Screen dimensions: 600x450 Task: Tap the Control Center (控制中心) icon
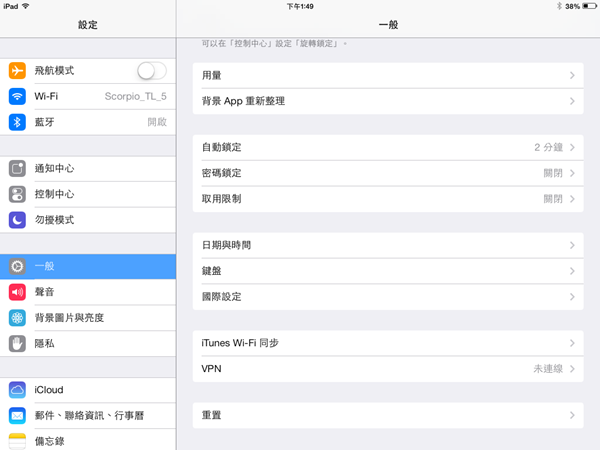click(x=17, y=194)
